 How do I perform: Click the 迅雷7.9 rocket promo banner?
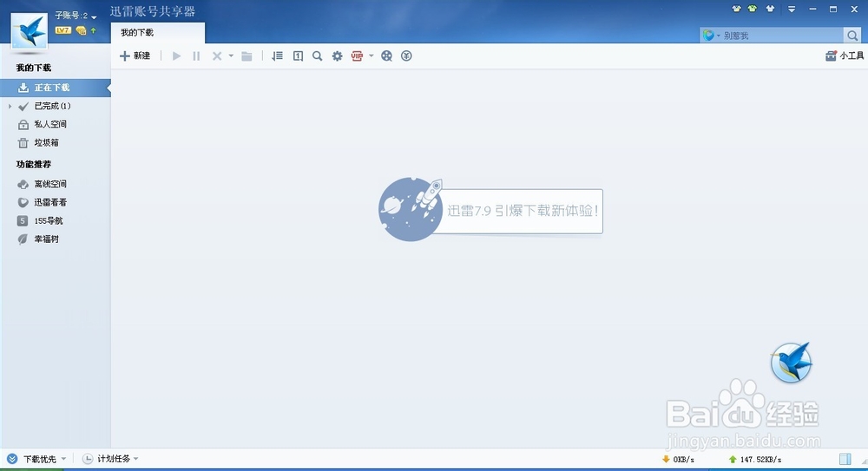click(490, 210)
